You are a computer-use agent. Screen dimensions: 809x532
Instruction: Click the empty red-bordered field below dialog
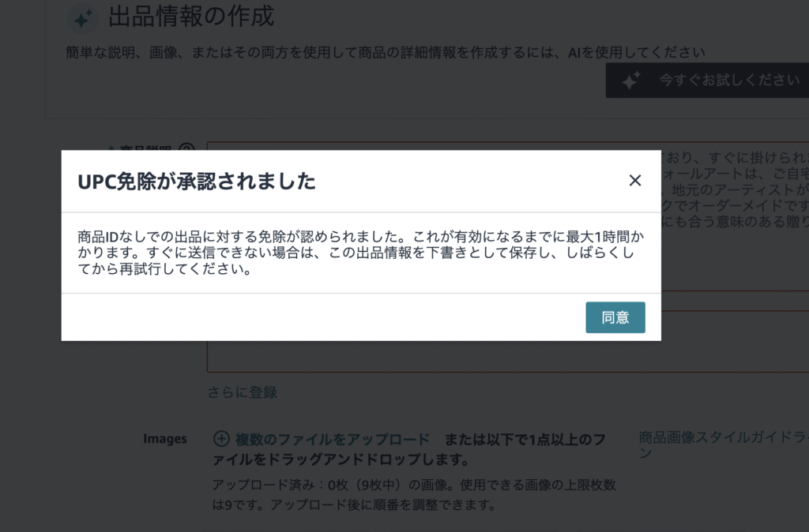(506, 357)
